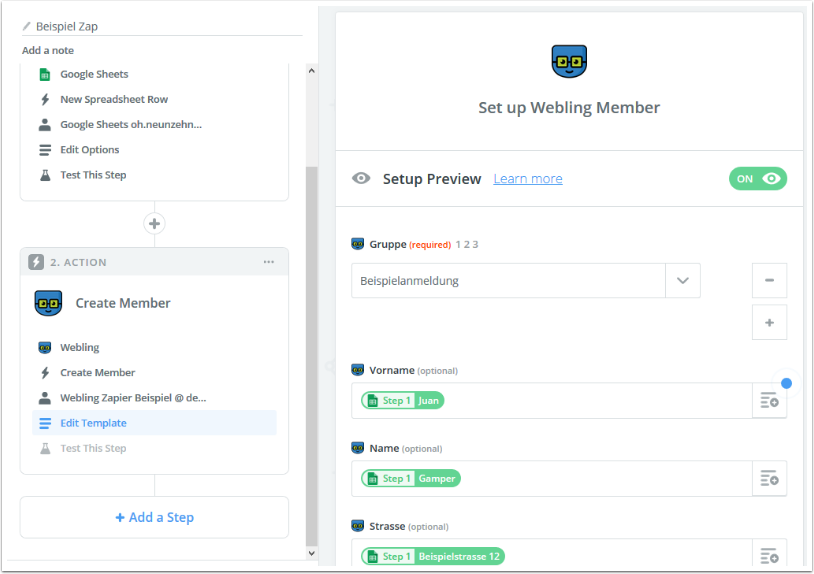The width and height of the screenshot is (814, 574).
Task: Click the lightning icon beside New Spreadsheet Row
Action: click(45, 99)
